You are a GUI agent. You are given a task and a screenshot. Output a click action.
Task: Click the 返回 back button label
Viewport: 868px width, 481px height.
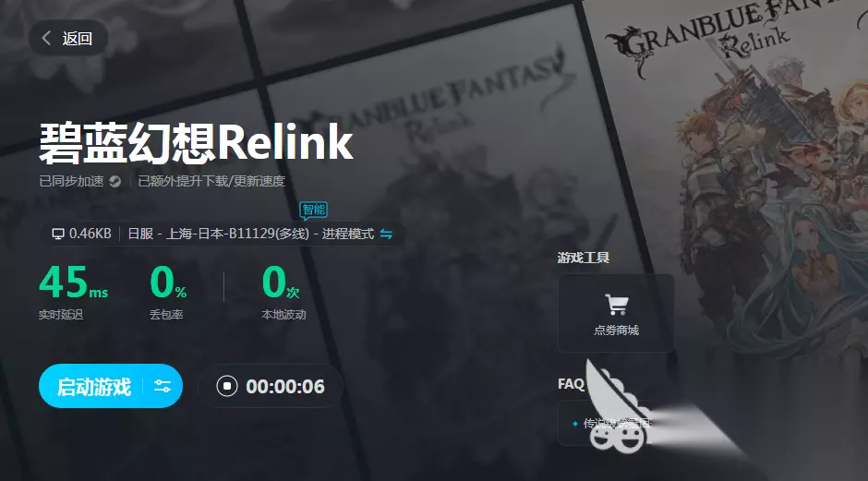[77, 38]
